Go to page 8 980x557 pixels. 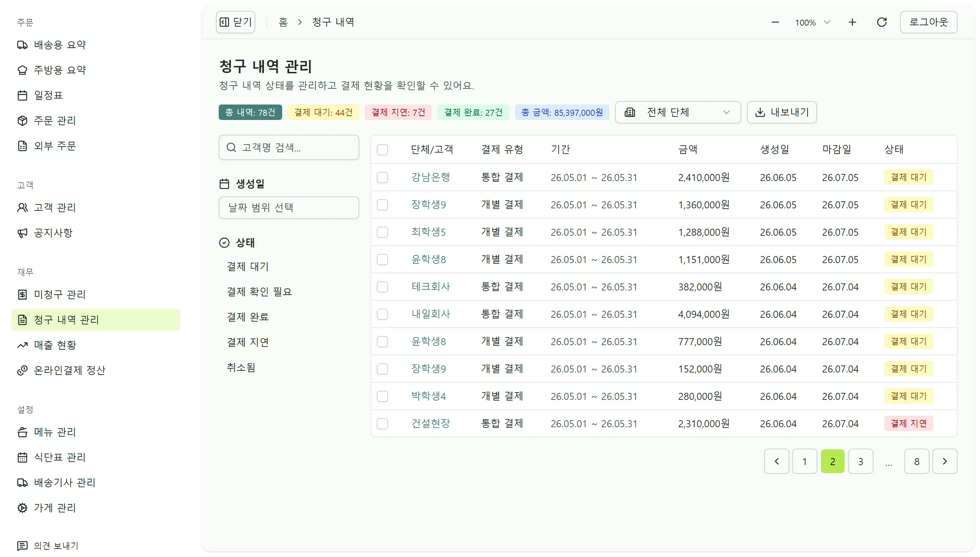[x=917, y=461]
